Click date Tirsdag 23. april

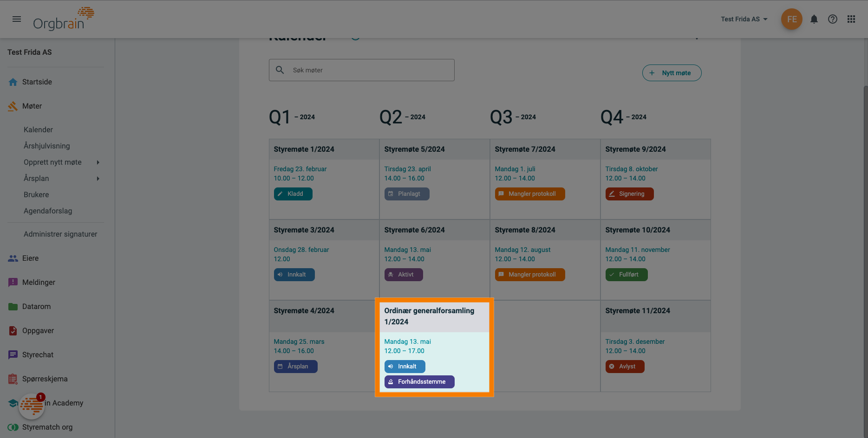408,169
